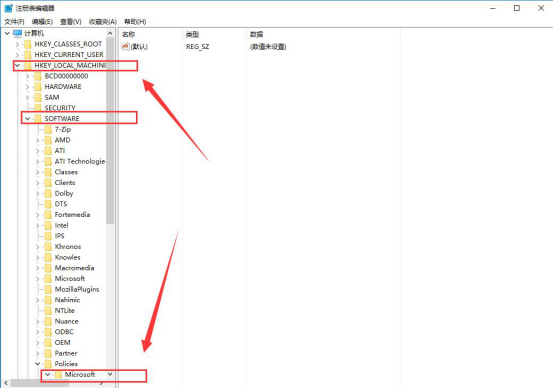Collapse the Policies key

pyautogui.click(x=38, y=364)
